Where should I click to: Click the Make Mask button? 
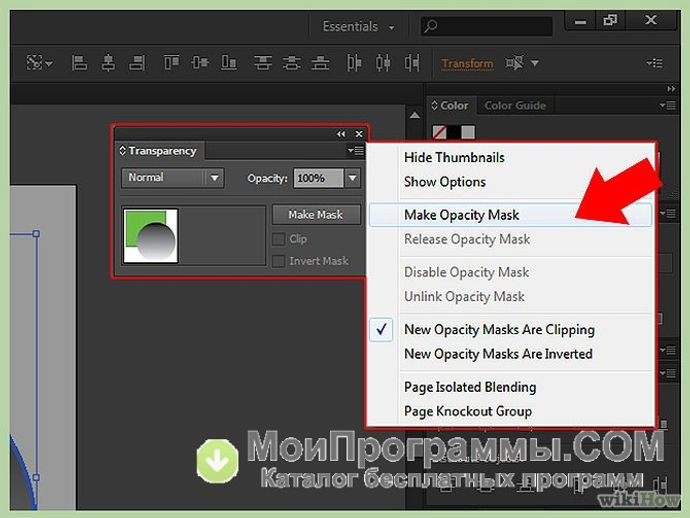(x=316, y=215)
